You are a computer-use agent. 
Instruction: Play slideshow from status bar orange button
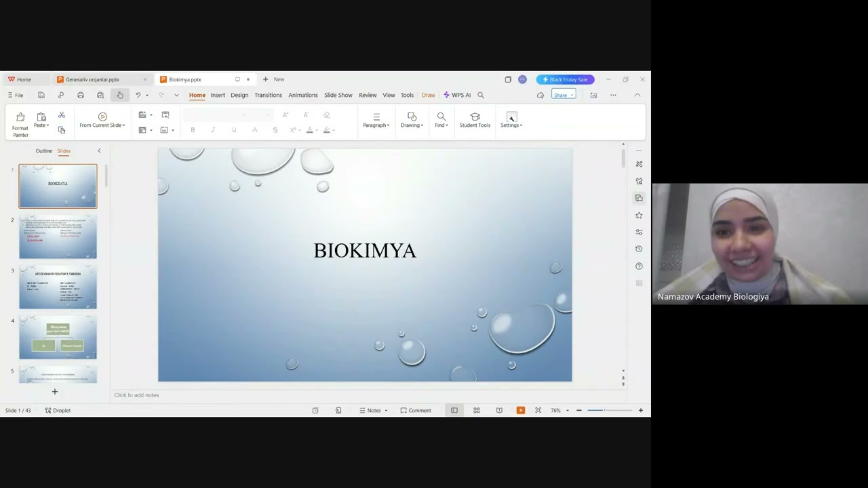[521, 410]
